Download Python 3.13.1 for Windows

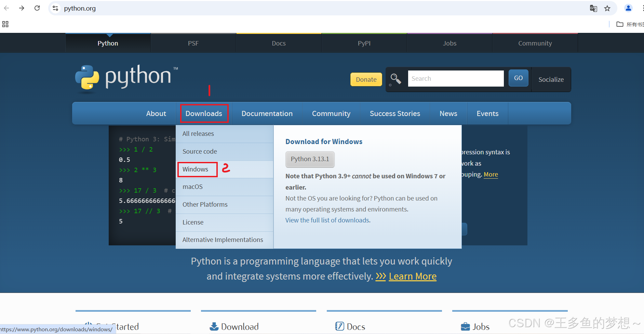tap(310, 159)
